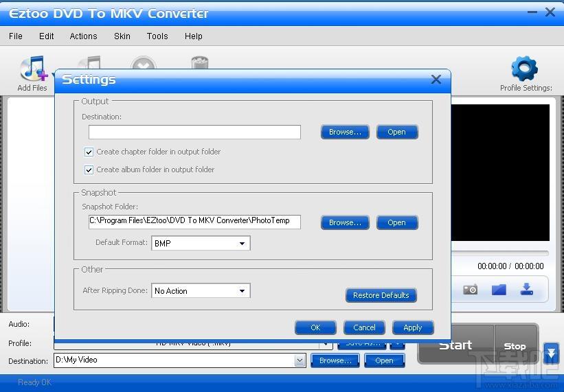Minimize the Eztoo main window

click(532, 12)
